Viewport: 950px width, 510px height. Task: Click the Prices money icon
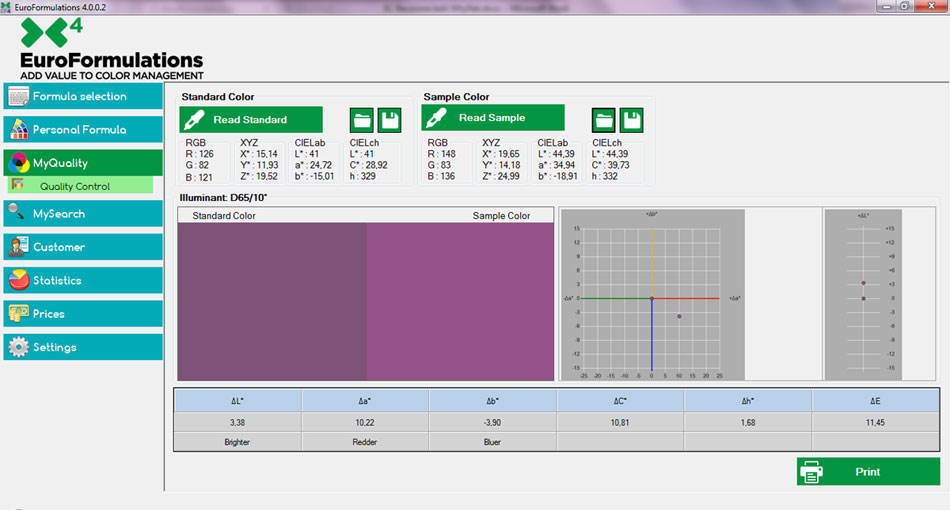coord(18,313)
